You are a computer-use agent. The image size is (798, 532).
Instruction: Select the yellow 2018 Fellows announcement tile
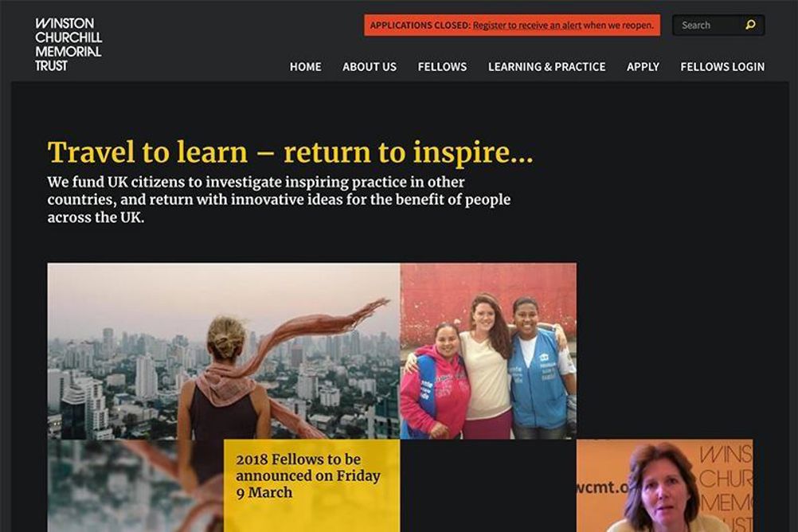click(x=312, y=486)
